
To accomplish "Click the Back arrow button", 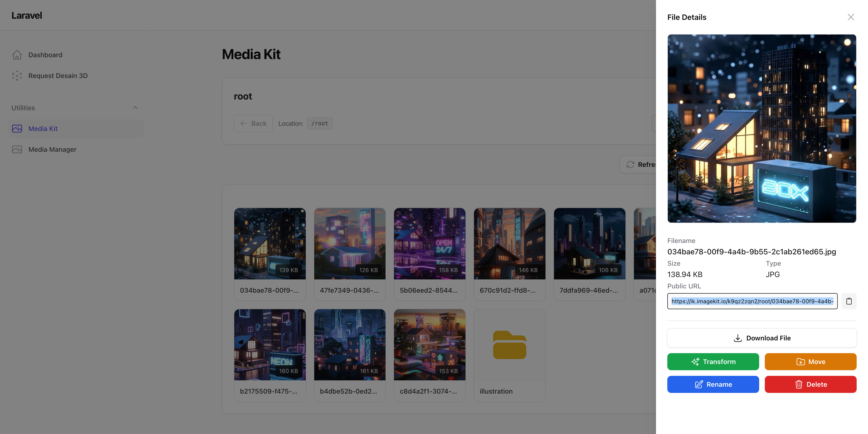I will coord(253,124).
